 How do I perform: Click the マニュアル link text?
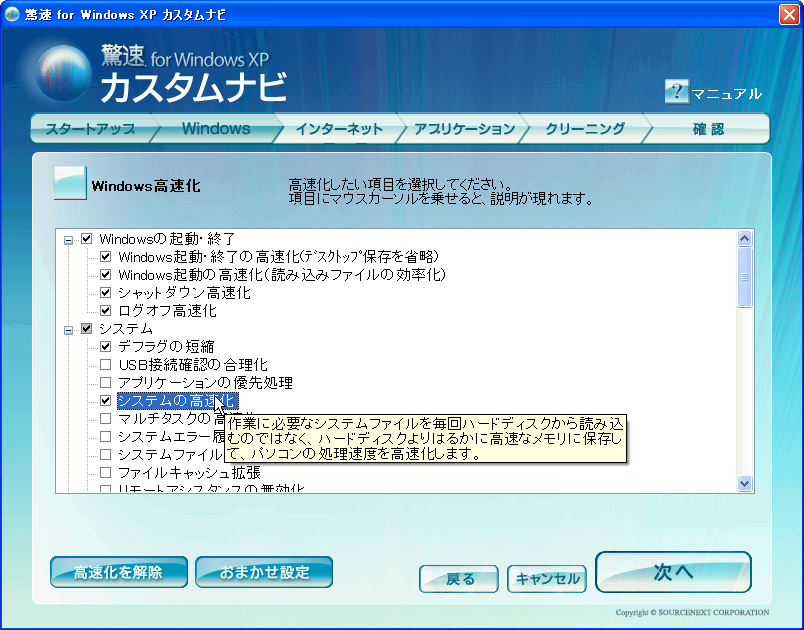tap(727, 94)
